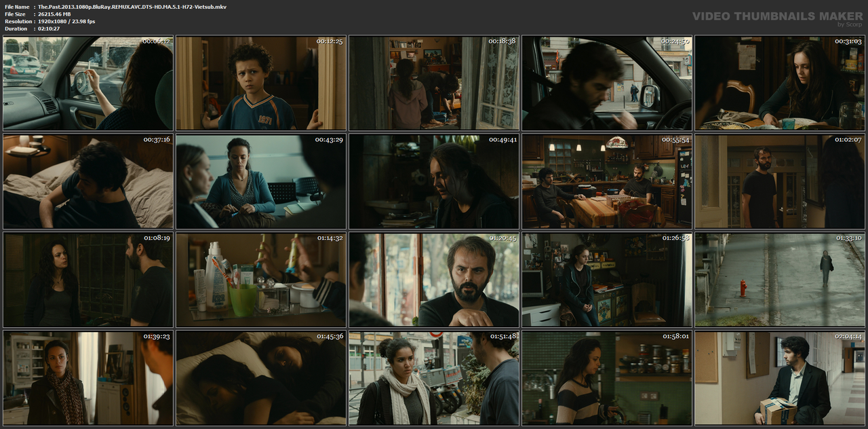Select the thumbnail timestamped 01:14:32

click(261, 280)
